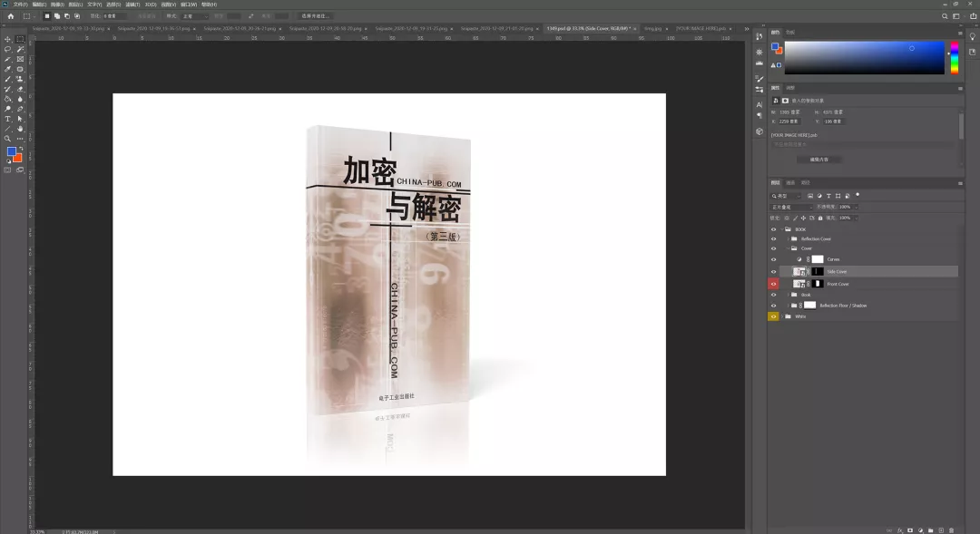The height and width of the screenshot is (534, 980).
Task: Select the Eyedropper tool
Action: [7, 69]
